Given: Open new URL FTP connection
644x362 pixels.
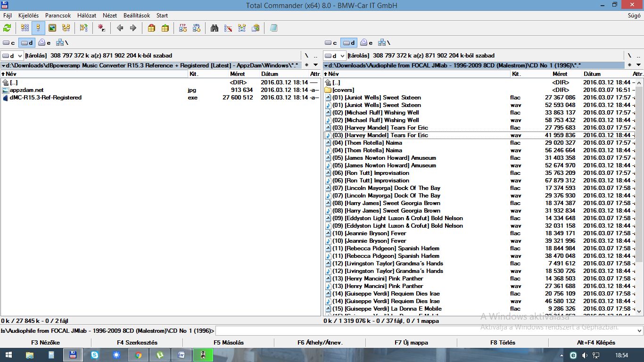Looking at the screenshot, I should (196, 28).
